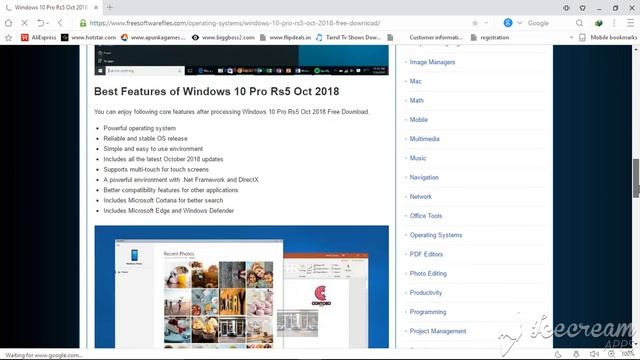Open the www.biggboss2.com bookmark
The height and width of the screenshot is (360, 640).
pyautogui.click(x=223, y=38)
